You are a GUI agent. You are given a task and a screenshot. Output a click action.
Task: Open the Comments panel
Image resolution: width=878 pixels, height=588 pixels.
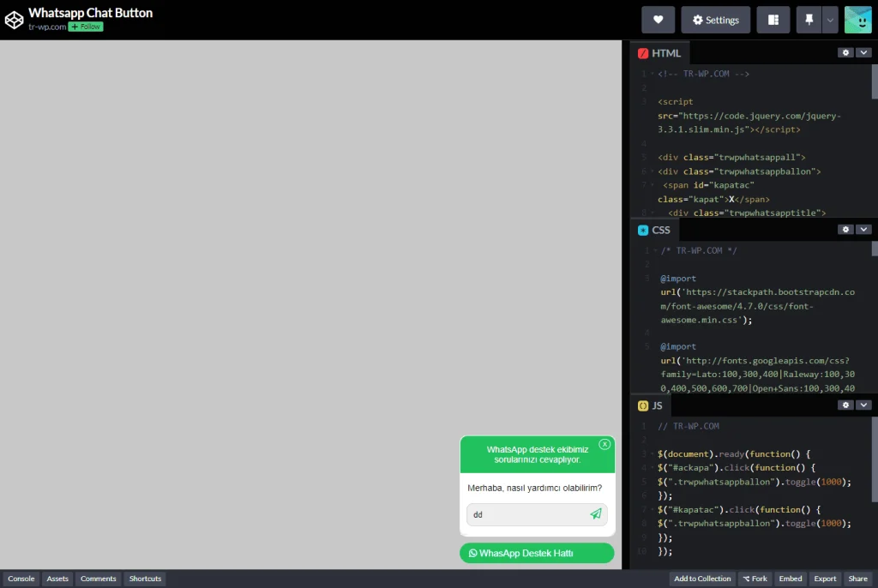pos(98,579)
